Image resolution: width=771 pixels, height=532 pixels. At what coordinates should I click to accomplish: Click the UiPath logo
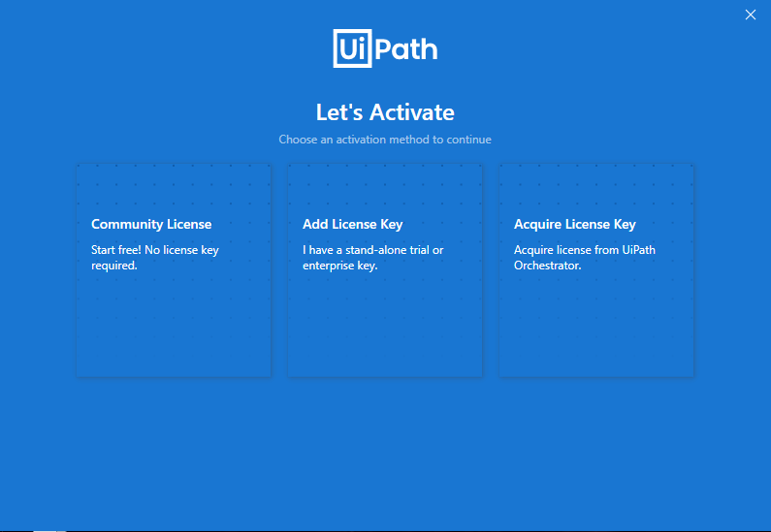(385, 48)
